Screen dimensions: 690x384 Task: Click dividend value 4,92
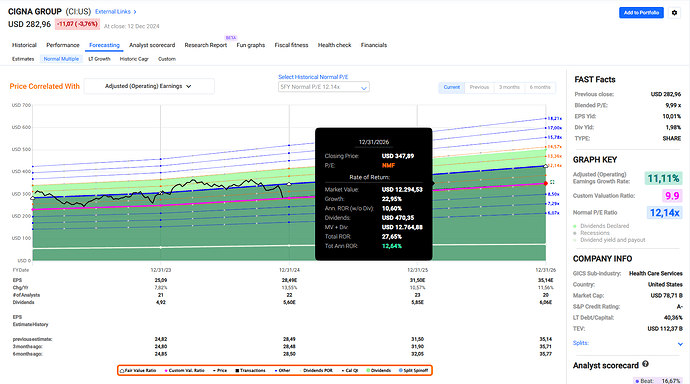tap(161, 302)
